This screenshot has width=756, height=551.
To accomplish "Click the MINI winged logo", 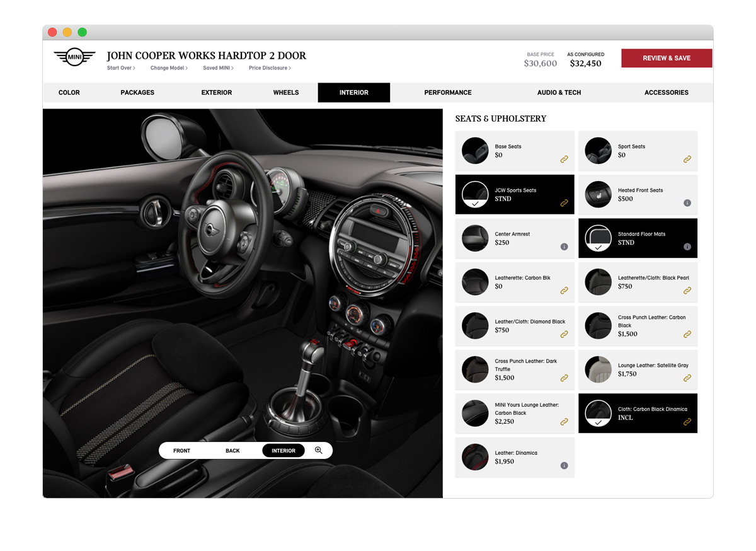I will (x=74, y=57).
